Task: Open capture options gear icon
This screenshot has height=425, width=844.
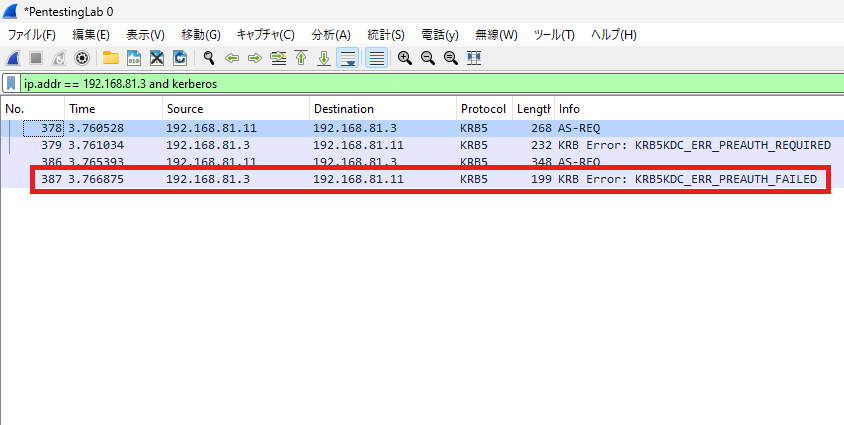Action: [82, 58]
